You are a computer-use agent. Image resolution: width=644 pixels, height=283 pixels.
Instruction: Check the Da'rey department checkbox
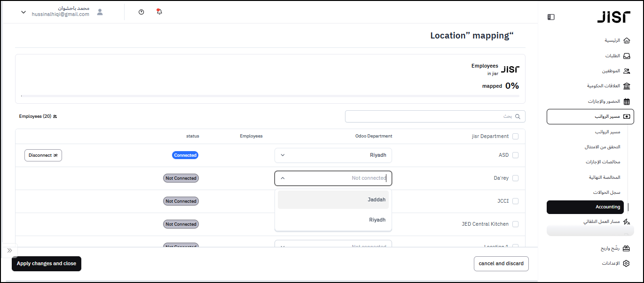(x=515, y=178)
